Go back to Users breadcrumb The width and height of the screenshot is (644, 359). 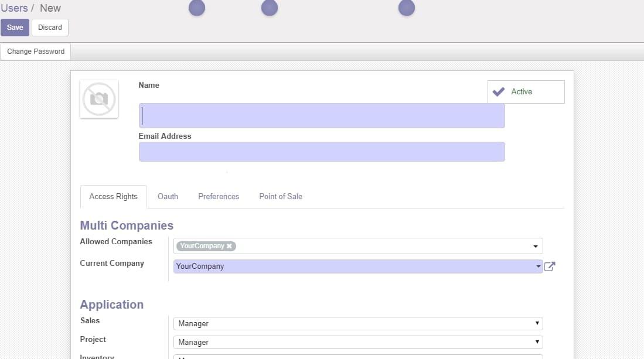pyautogui.click(x=15, y=8)
